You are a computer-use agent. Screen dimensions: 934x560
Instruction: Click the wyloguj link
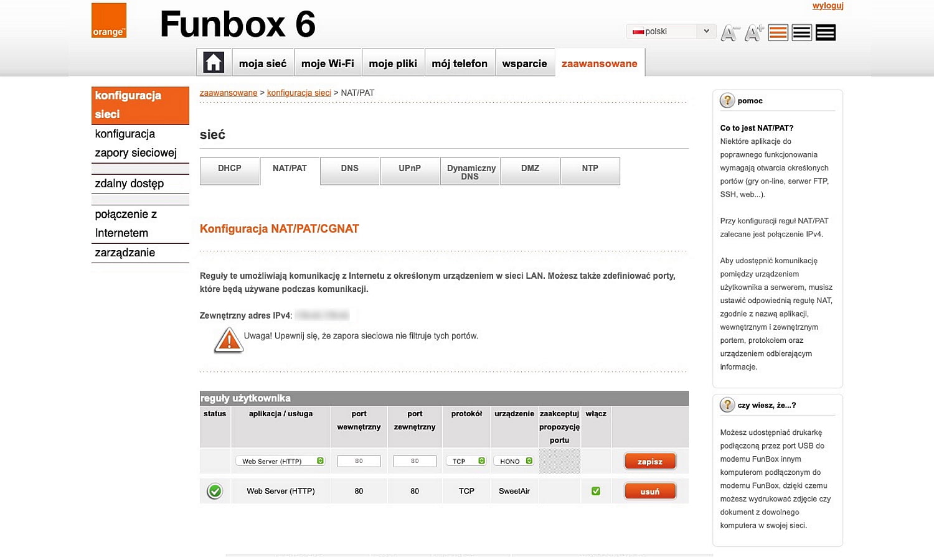[x=828, y=6]
